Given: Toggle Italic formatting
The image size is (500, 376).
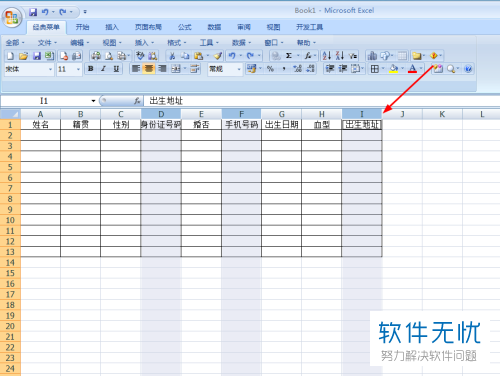Looking at the screenshot, I should coord(103,69).
